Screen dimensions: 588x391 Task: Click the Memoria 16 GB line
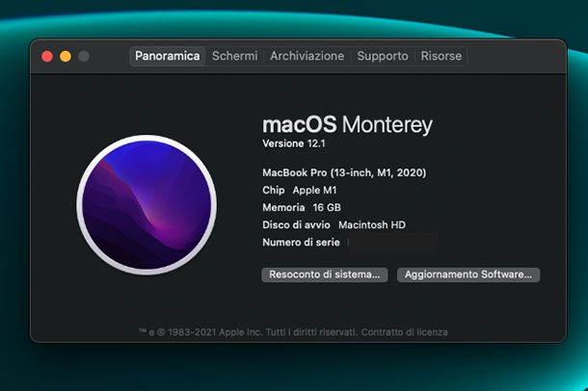[x=302, y=207]
